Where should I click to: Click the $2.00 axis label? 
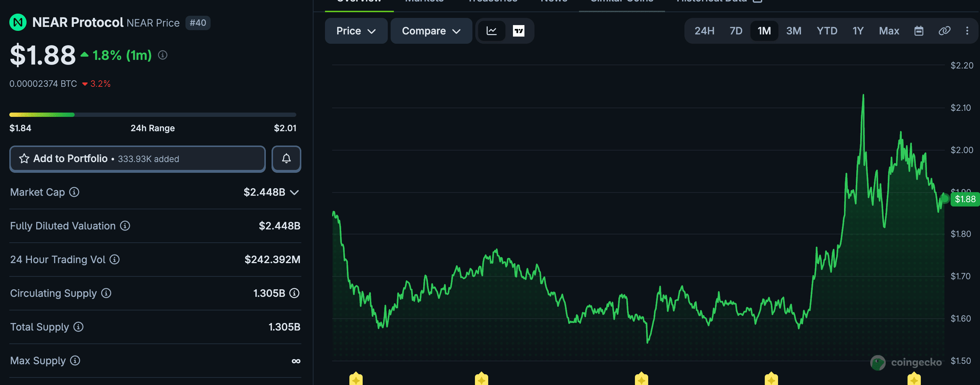pos(962,150)
